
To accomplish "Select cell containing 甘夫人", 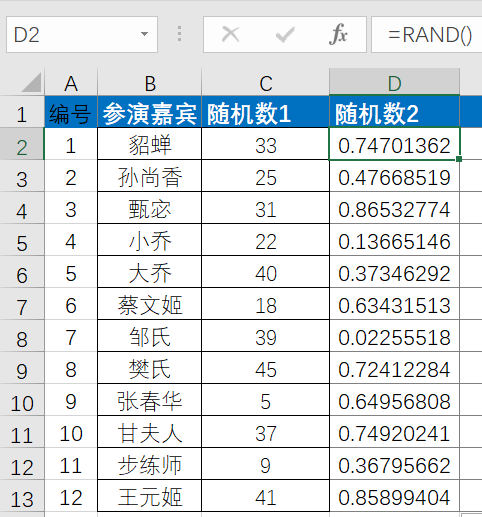I will tap(150, 432).
